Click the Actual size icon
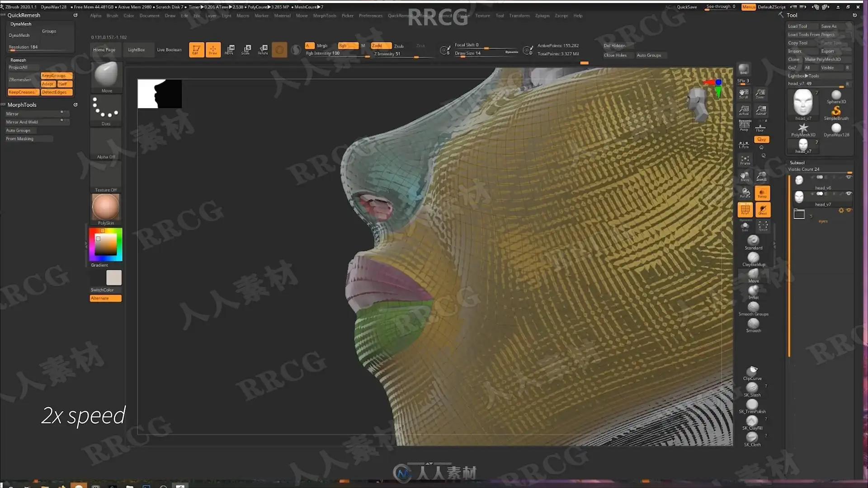The image size is (868, 488). point(744,110)
